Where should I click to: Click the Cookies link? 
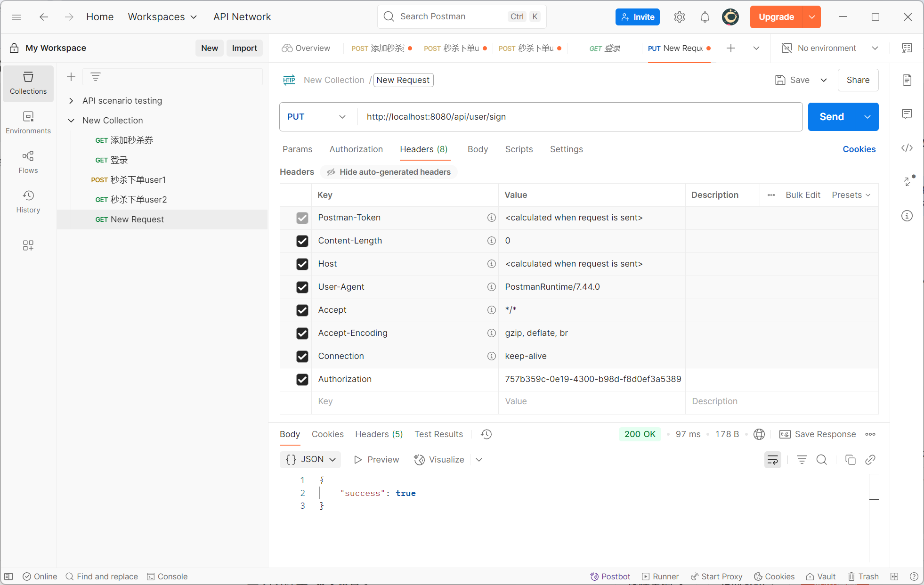[859, 149]
